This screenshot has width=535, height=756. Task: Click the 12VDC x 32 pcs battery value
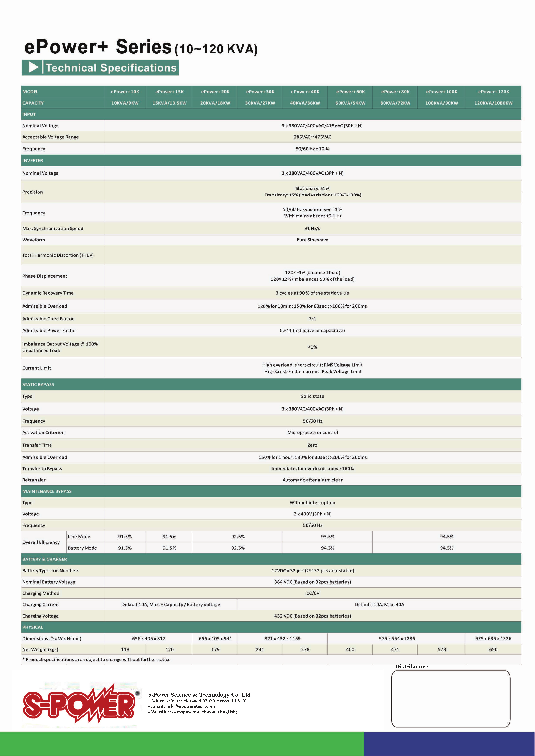(313, 571)
